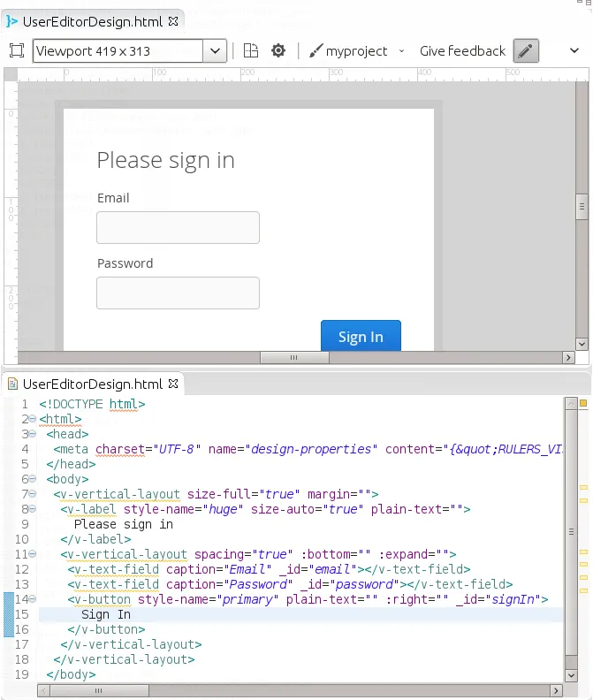This screenshot has width=593, height=700.
Task: Click the viewport frame icon in toolbar
Action: [16, 51]
